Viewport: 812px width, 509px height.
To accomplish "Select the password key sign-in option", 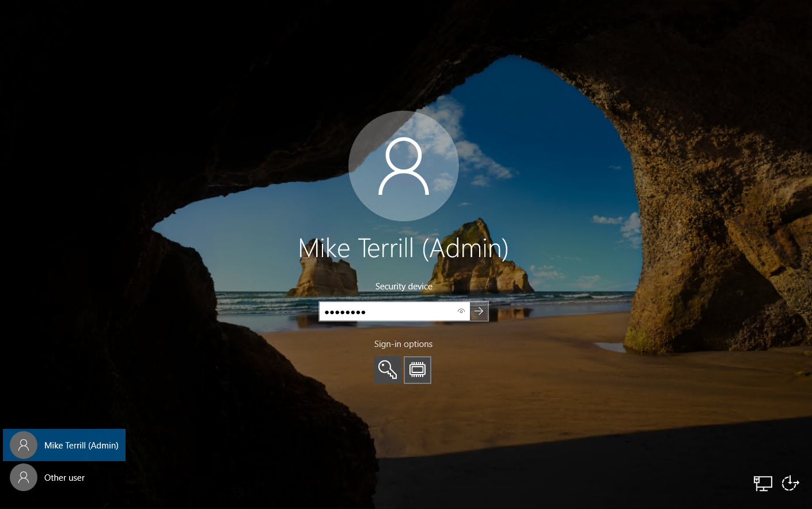I will point(388,370).
